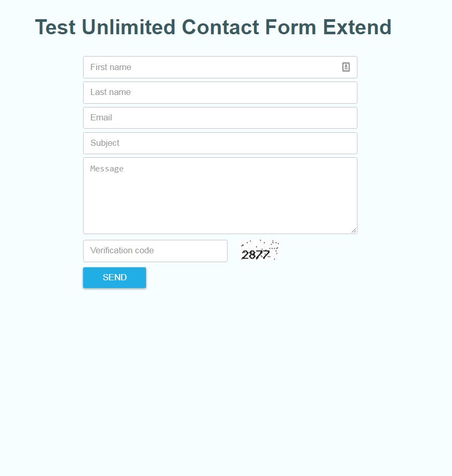This screenshot has height=476, width=452.
Task: Click into the Last name field
Action: pos(220,92)
